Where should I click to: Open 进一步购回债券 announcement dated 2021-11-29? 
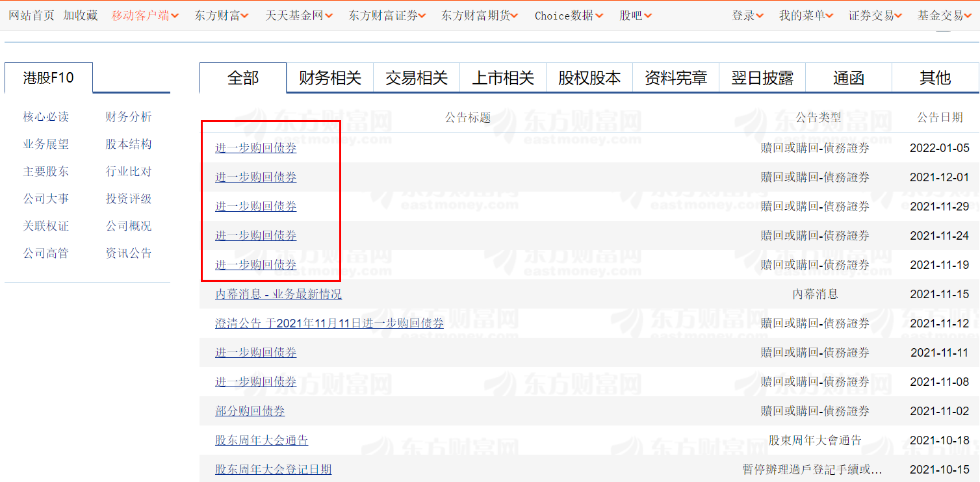pyautogui.click(x=256, y=207)
